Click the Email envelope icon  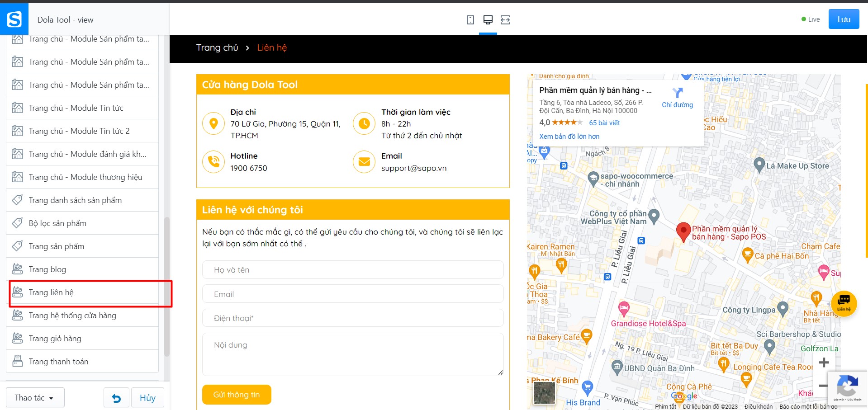364,161
